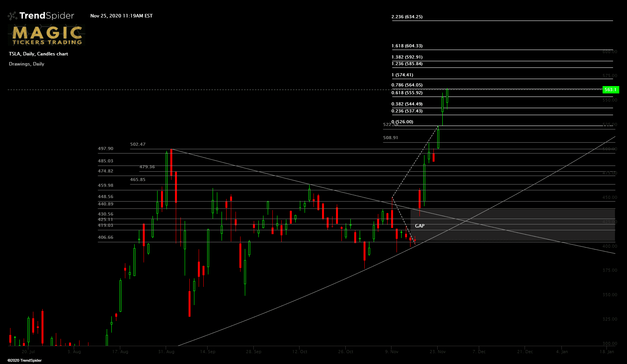Image resolution: width=627 pixels, height=364 pixels.
Task: Select the Magic Tickers Trading logo
Action: coord(46,35)
